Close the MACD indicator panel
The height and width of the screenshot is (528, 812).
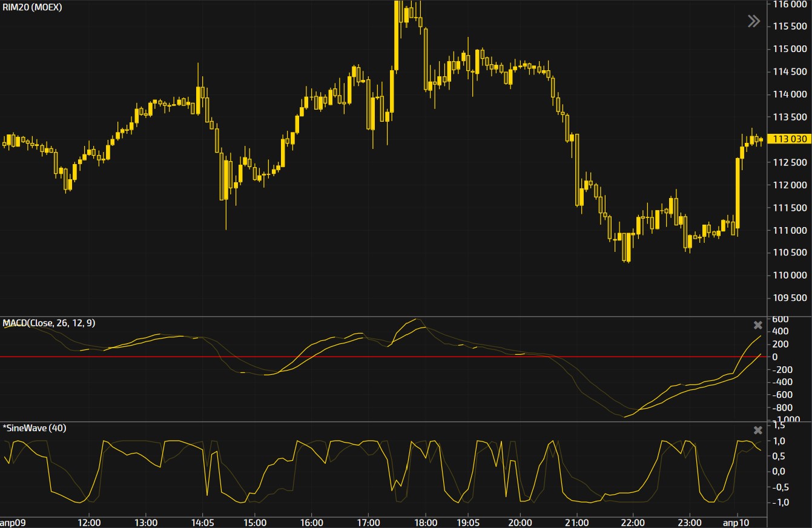click(x=758, y=325)
